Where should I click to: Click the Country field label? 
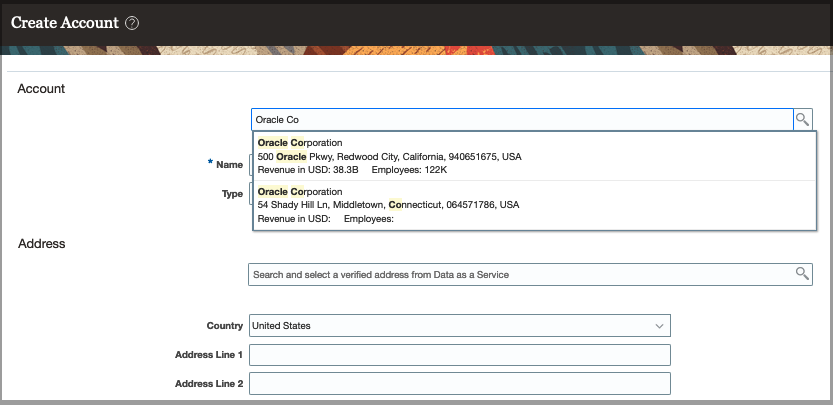coord(225,326)
